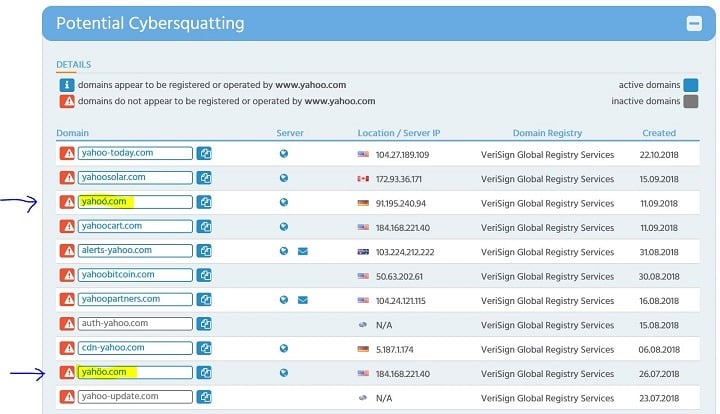Click the globe icon in alerts-yahoo.com row
Screen dimensions: 720x414
click(x=284, y=251)
